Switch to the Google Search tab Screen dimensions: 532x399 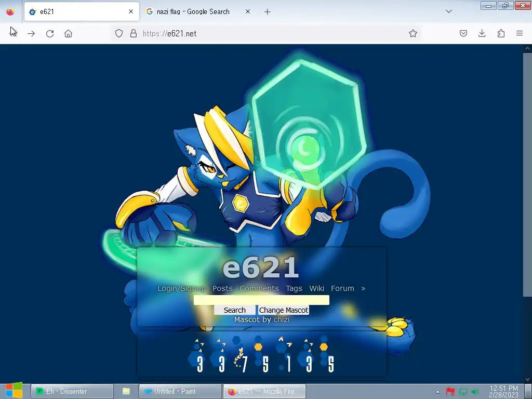coord(198,11)
